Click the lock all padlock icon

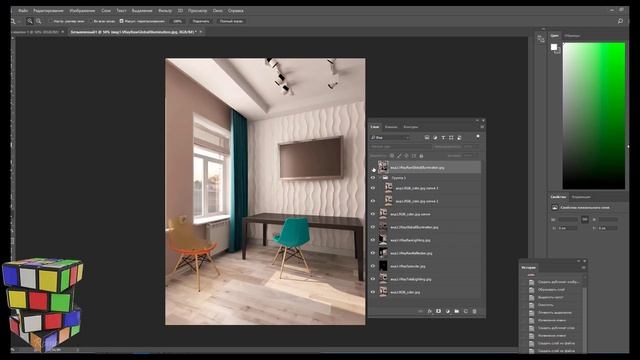[421, 156]
